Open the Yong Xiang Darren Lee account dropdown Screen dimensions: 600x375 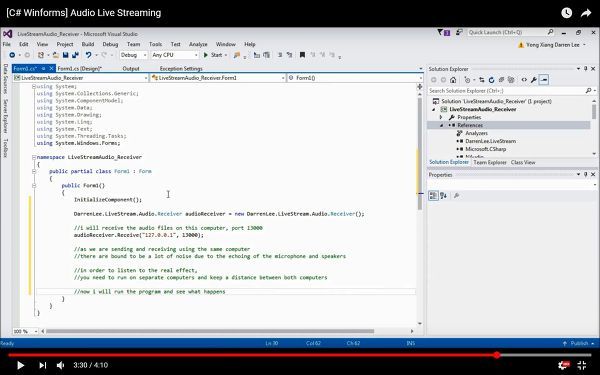(552, 45)
